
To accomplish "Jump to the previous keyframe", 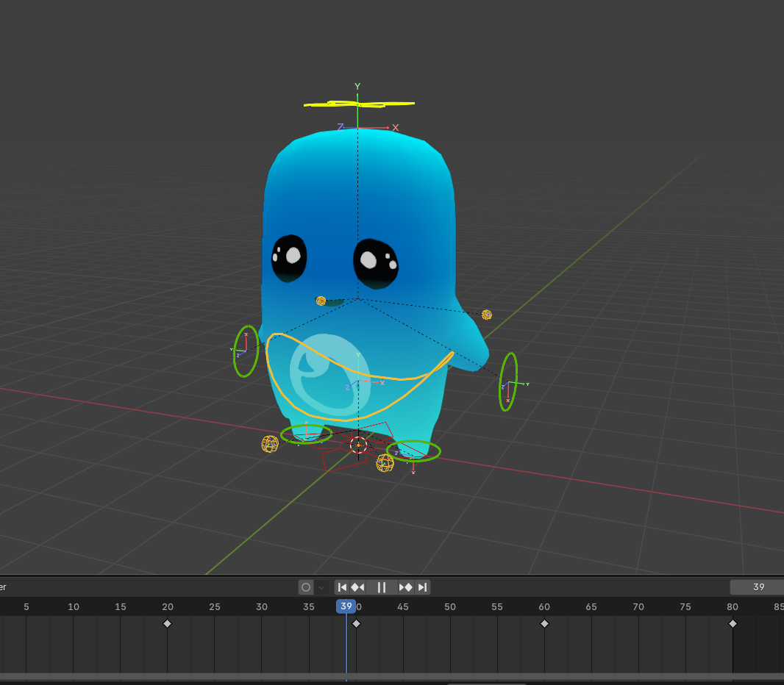I will 357,587.
